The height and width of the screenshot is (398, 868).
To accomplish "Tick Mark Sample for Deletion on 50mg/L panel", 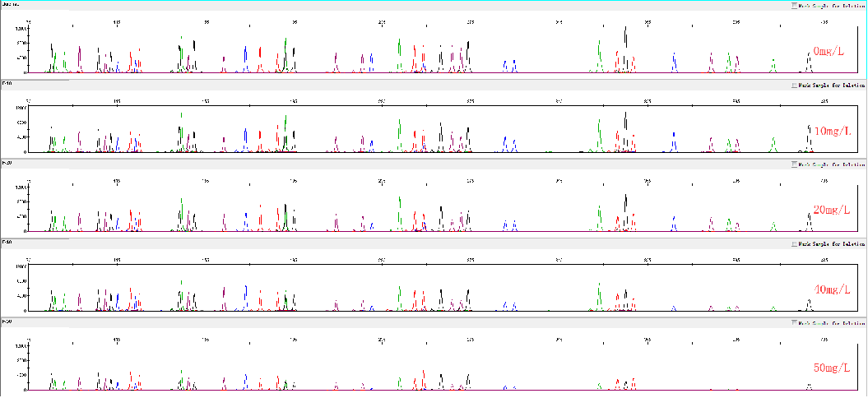I will click(x=795, y=323).
